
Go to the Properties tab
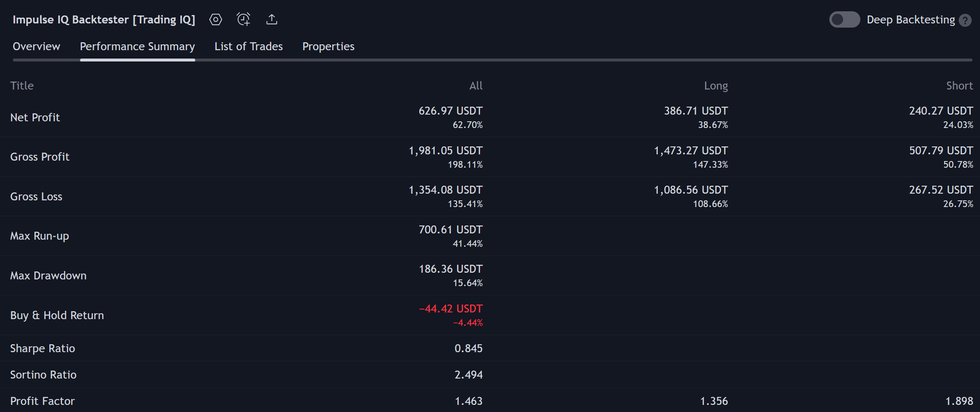pyautogui.click(x=328, y=46)
